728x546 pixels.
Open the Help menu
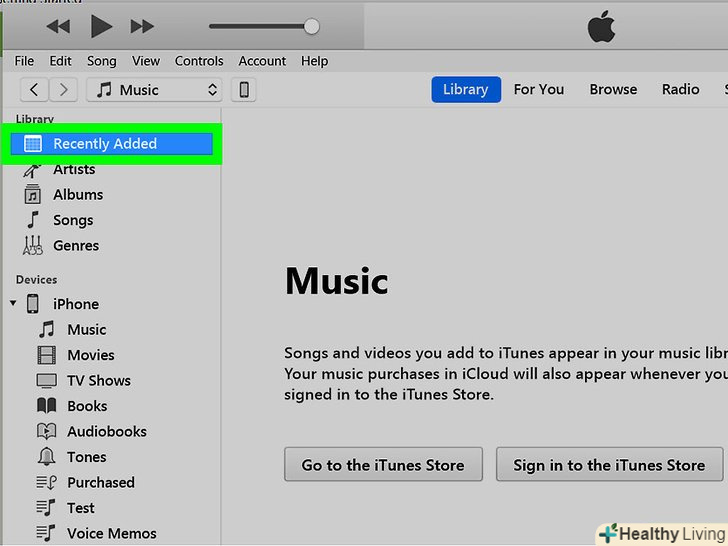[x=314, y=61]
